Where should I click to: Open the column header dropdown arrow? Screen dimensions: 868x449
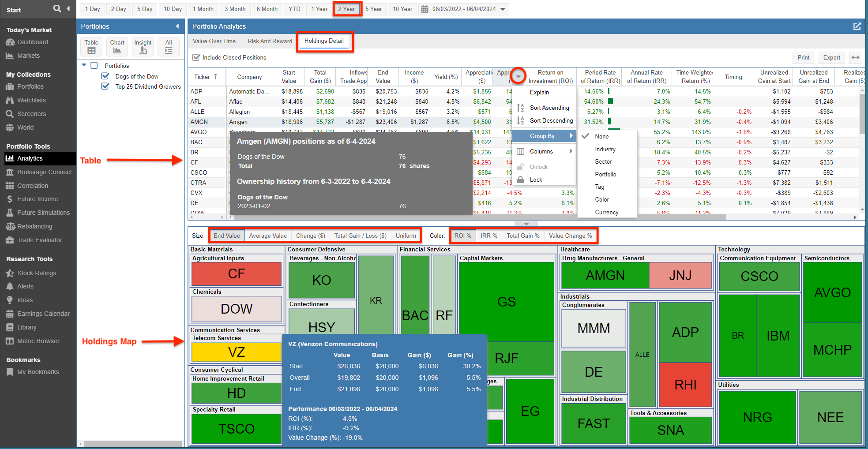click(x=519, y=76)
